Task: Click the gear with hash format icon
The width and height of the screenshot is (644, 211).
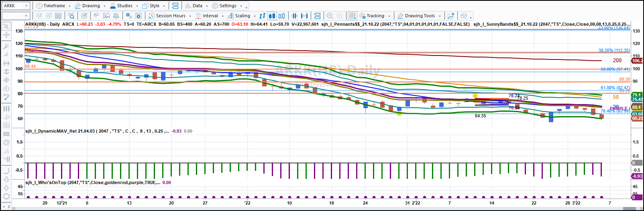Action: pos(129,16)
